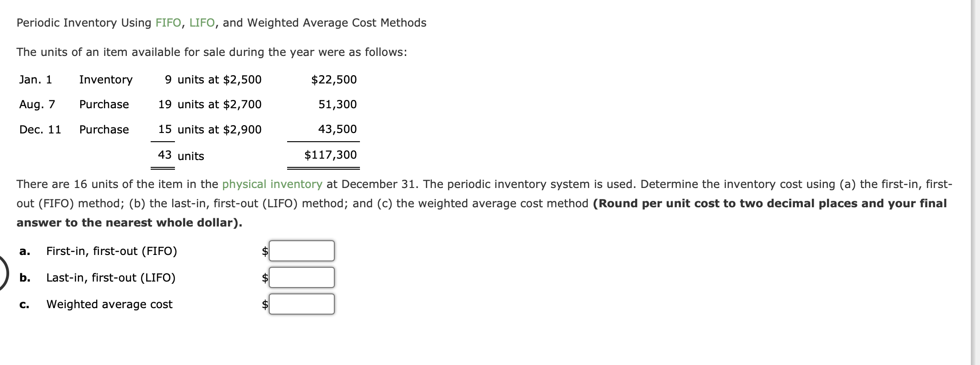Click the LIFO link in the title
This screenshot has width=980, height=365.
pyautogui.click(x=201, y=22)
